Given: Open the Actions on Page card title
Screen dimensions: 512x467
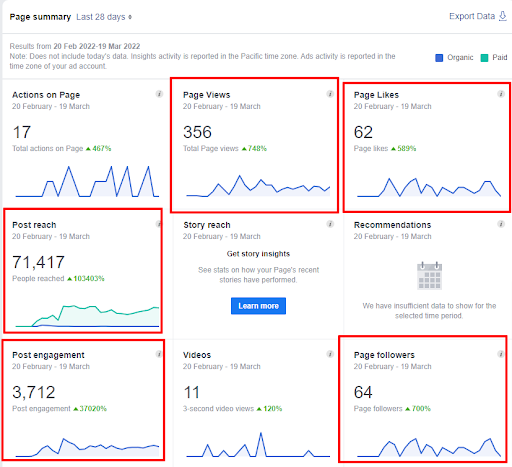Looking at the screenshot, I should point(46,95).
